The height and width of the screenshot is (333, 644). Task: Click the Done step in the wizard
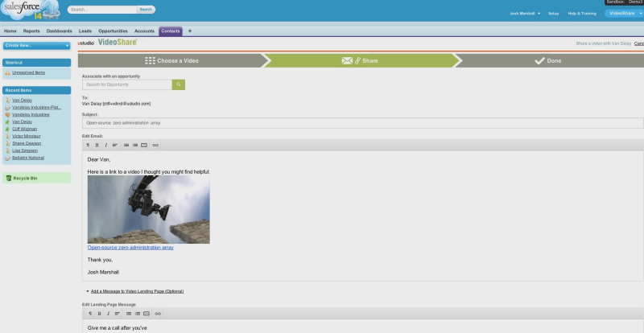pyautogui.click(x=549, y=61)
